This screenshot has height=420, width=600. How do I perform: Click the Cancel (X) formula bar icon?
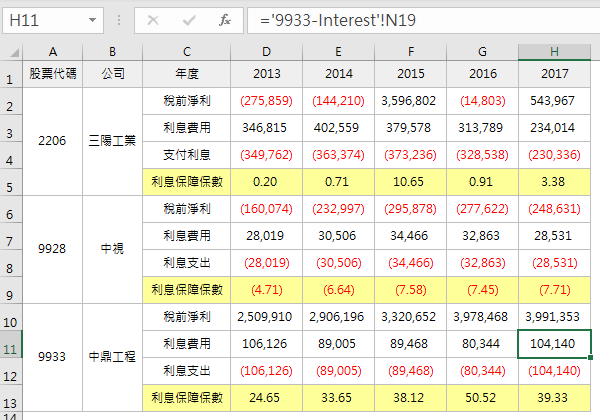click(x=153, y=20)
